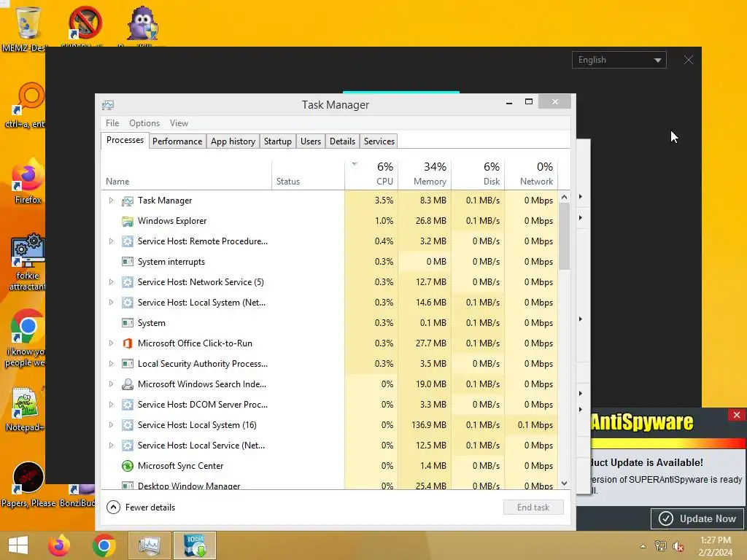The height and width of the screenshot is (560, 747).
Task: Launch Chrome from the taskbar
Action: tap(104, 545)
